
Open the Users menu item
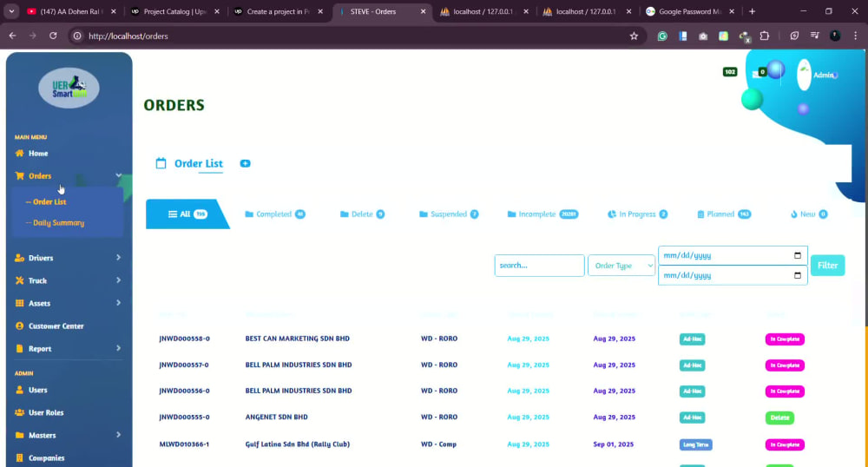[37, 390]
